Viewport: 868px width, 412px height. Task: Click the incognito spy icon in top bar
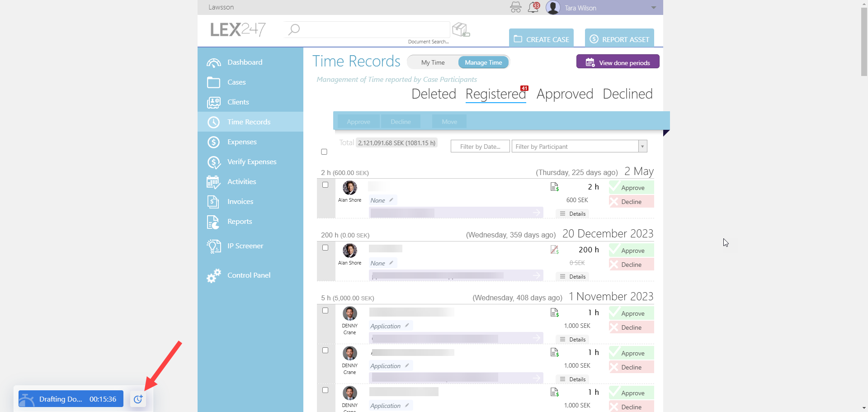click(x=515, y=8)
